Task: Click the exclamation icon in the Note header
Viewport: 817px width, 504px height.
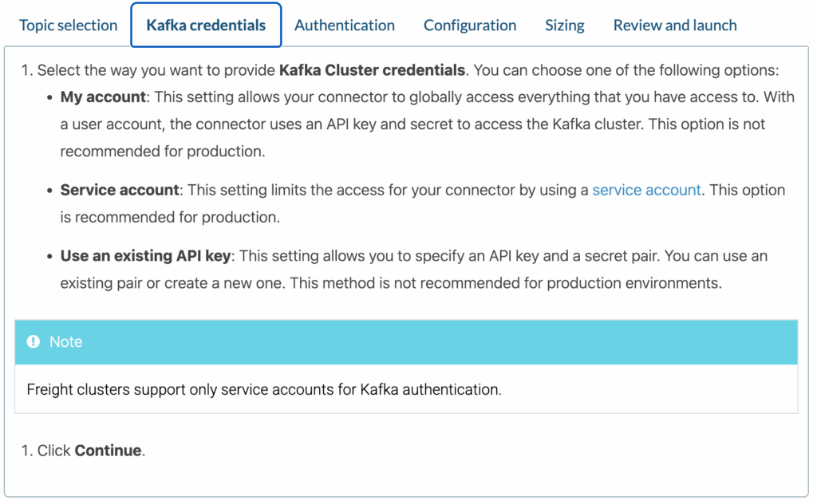Action: [34, 341]
